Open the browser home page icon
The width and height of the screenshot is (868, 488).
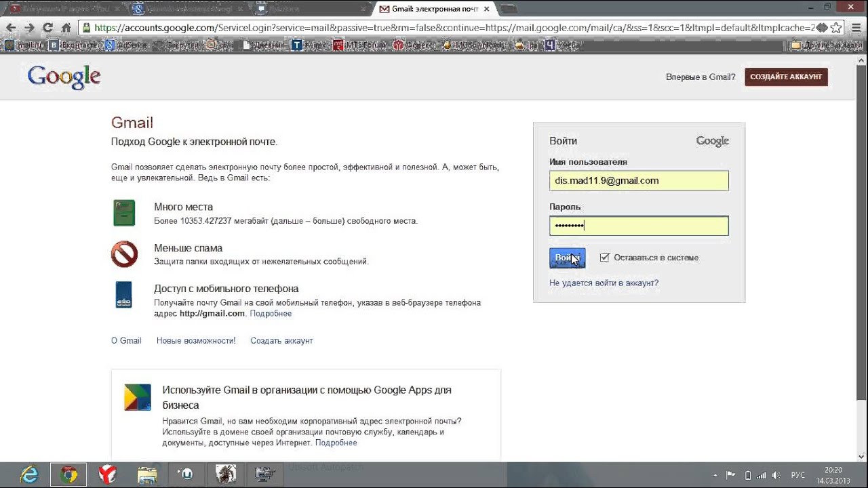(x=66, y=28)
